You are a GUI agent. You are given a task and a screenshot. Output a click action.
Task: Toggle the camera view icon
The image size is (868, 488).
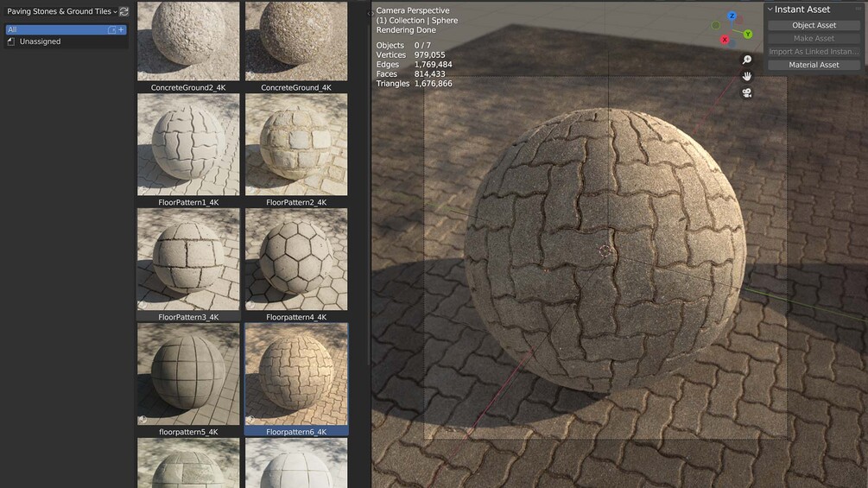747,93
